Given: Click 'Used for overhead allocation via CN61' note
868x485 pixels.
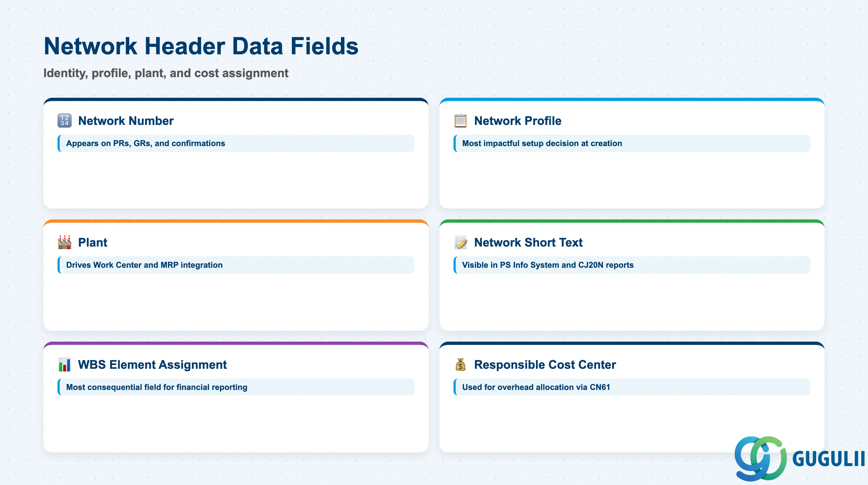Looking at the screenshot, I should pyautogui.click(x=632, y=387).
